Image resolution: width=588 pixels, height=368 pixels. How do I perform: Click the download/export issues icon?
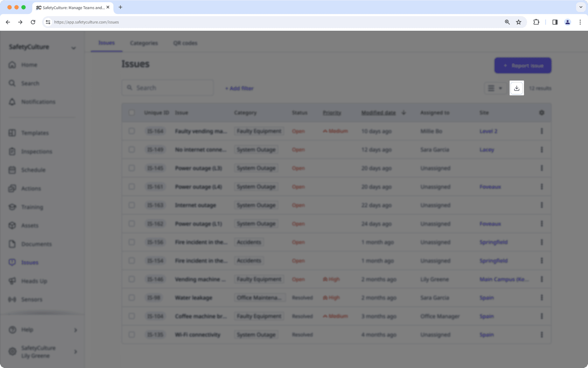pyautogui.click(x=517, y=88)
